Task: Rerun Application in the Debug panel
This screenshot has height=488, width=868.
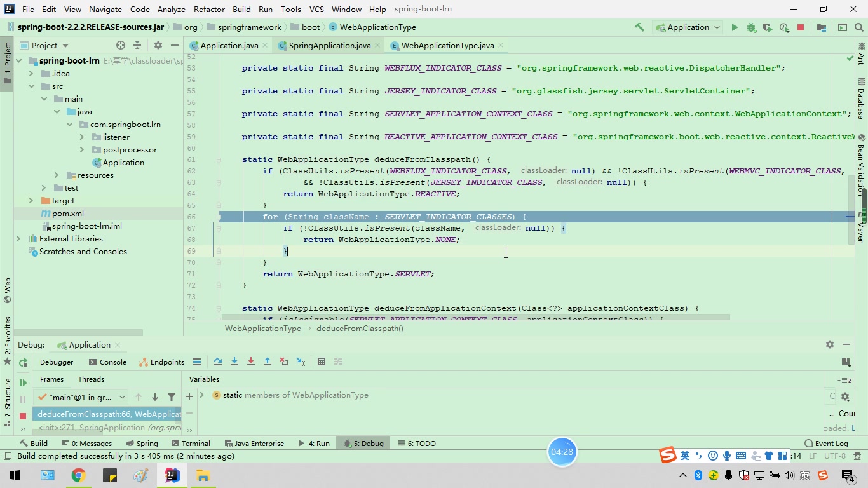Action: (23, 362)
